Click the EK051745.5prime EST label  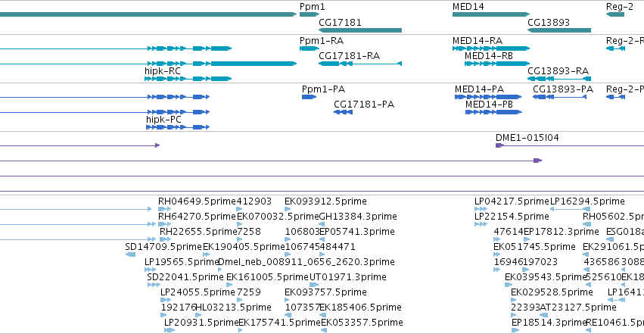point(534,247)
